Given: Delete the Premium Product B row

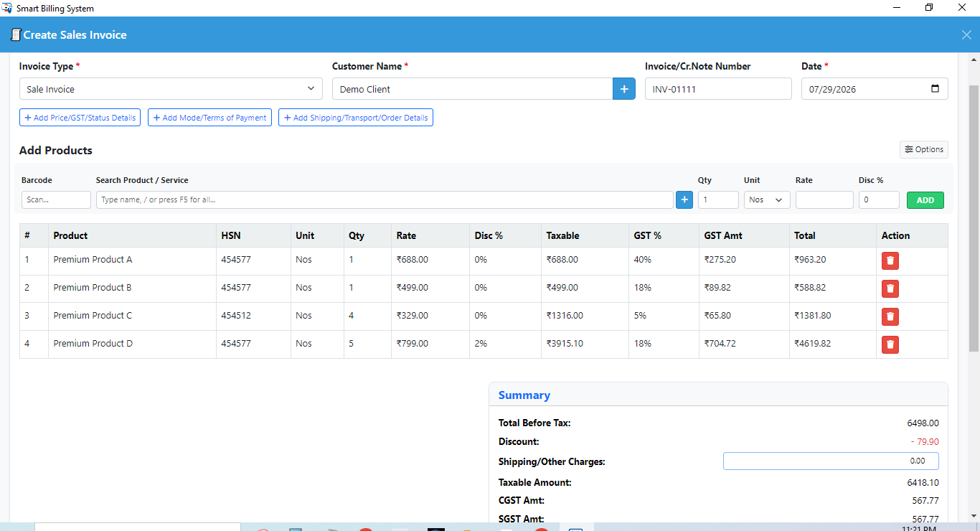Looking at the screenshot, I should (890, 288).
